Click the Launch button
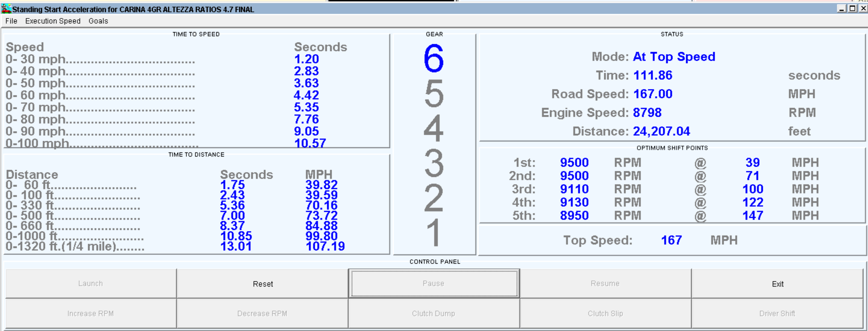868x331 pixels. (x=91, y=284)
